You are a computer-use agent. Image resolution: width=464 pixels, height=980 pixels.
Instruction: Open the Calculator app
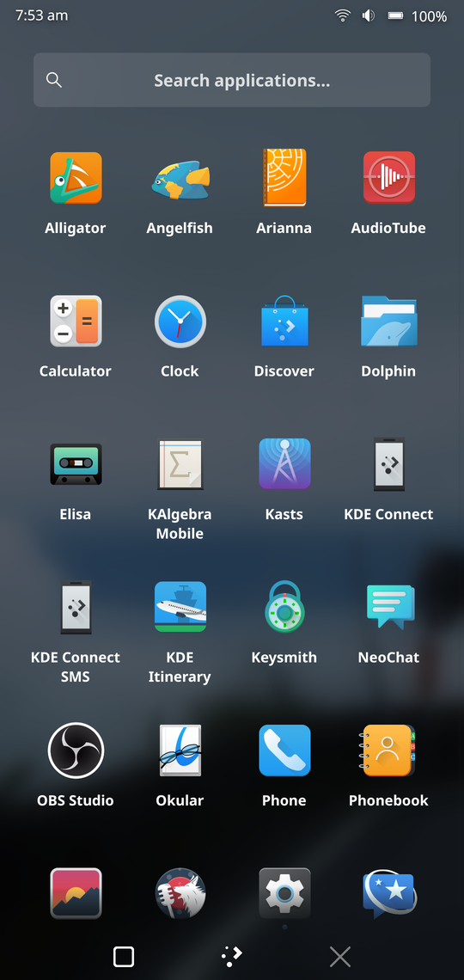pyautogui.click(x=76, y=321)
